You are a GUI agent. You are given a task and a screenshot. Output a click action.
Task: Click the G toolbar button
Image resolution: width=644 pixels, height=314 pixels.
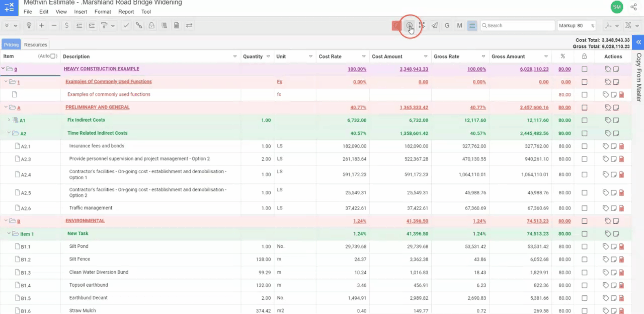click(447, 26)
